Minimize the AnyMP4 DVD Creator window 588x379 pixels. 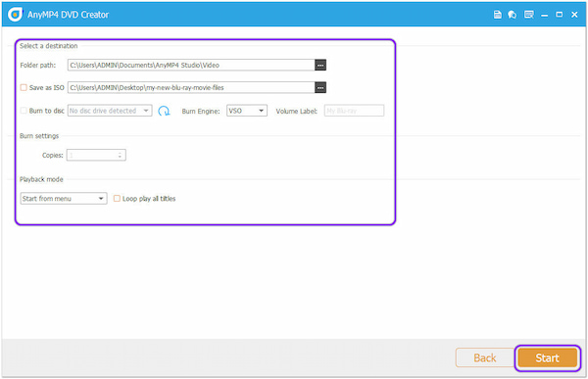pyautogui.click(x=545, y=15)
